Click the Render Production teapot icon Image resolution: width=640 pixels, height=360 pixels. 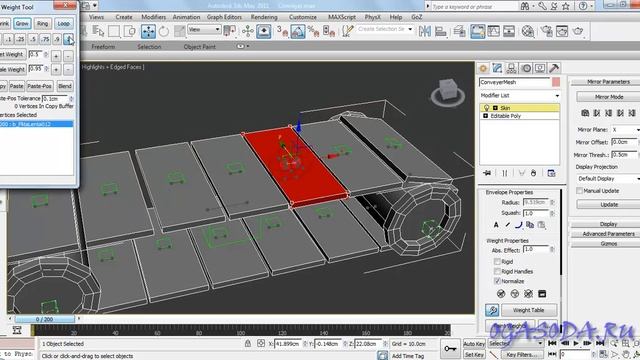pos(578,31)
